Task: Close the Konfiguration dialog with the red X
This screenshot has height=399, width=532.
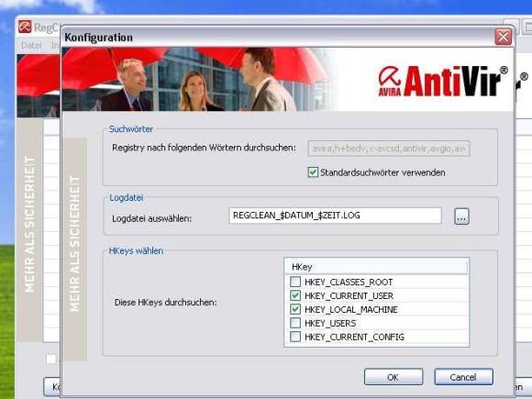Action: (504, 37)
